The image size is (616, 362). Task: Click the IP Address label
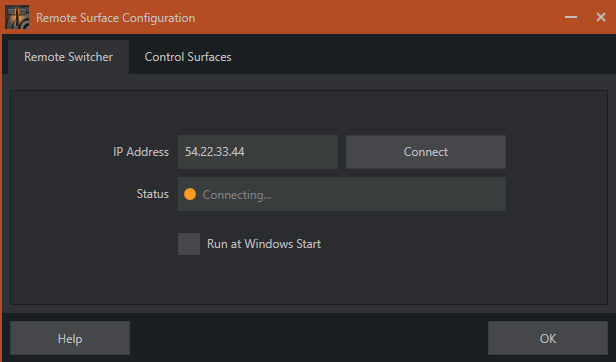(x=141, y=152)
